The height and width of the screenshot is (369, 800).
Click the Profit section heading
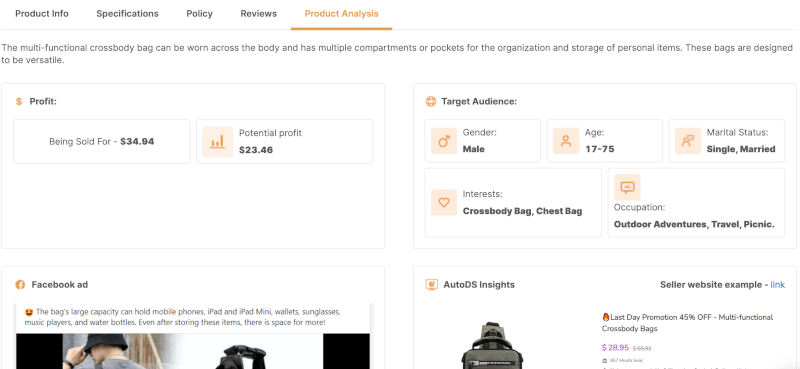43,102
